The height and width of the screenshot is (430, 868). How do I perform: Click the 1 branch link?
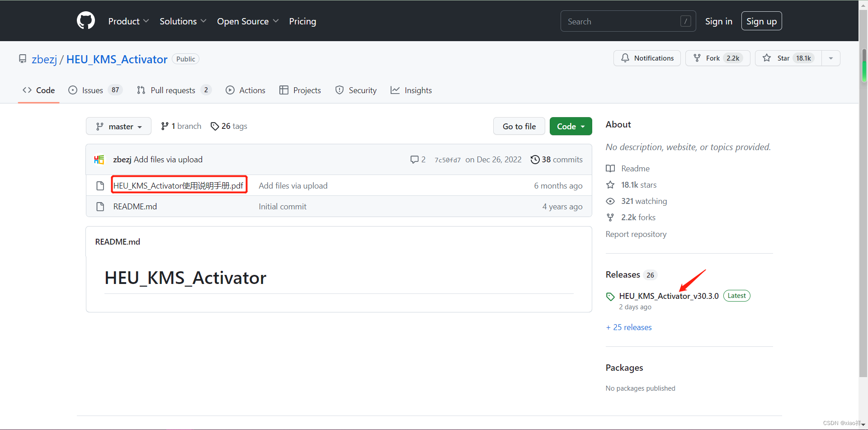(181, 126)
